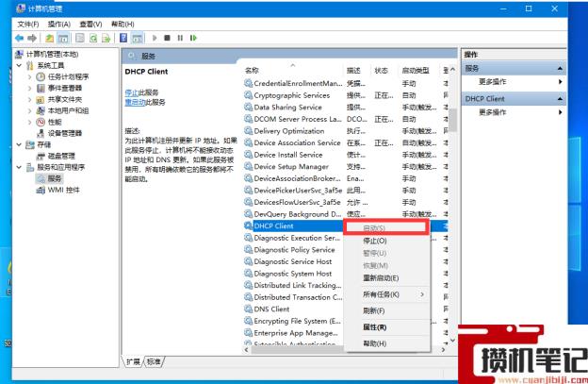The image size is (588, 384).
Task: Expand the 共享文件夹 node arrow
Action: point(29,99)
